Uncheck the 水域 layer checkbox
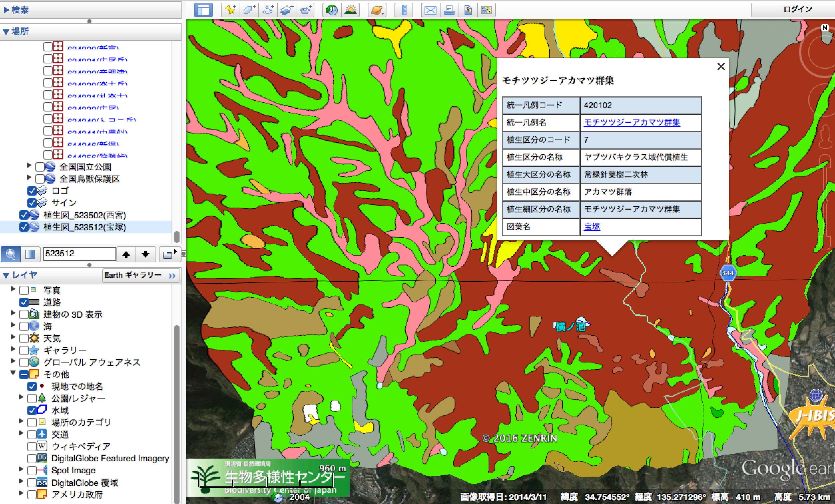Viewport: 835px width, 504px height. (x=32, y=410)
